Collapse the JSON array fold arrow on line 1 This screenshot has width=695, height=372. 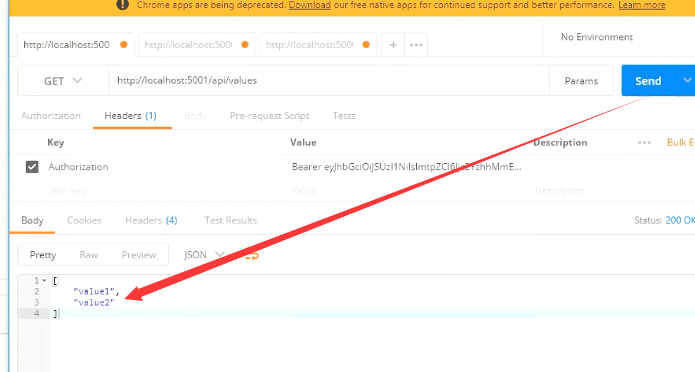44,281
